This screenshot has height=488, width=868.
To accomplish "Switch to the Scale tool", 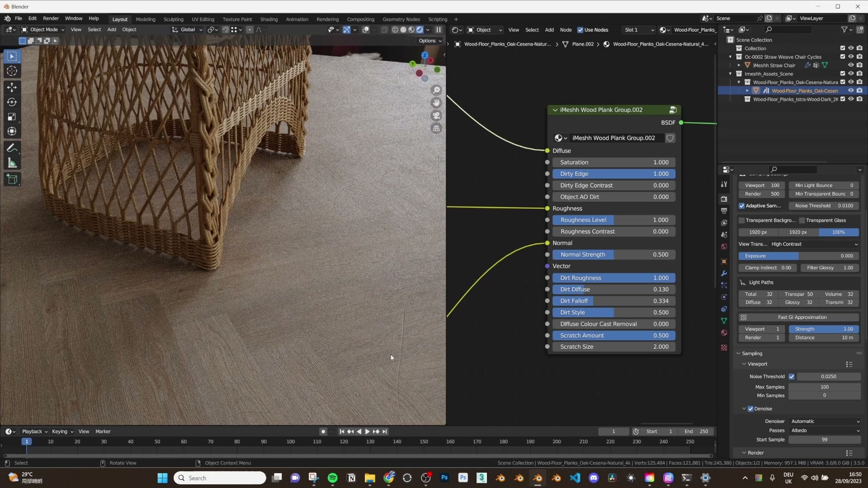I will tap(12, 117).
